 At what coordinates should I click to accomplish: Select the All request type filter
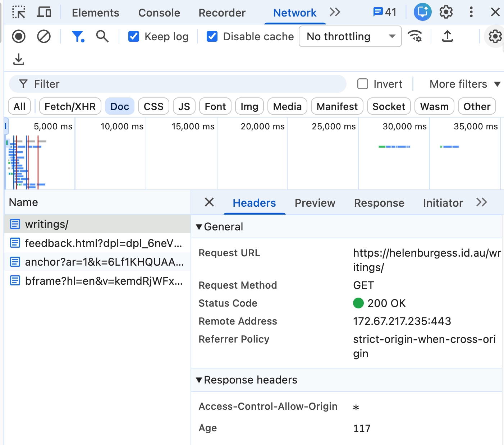pyautogui.click(x=19, y=106)
